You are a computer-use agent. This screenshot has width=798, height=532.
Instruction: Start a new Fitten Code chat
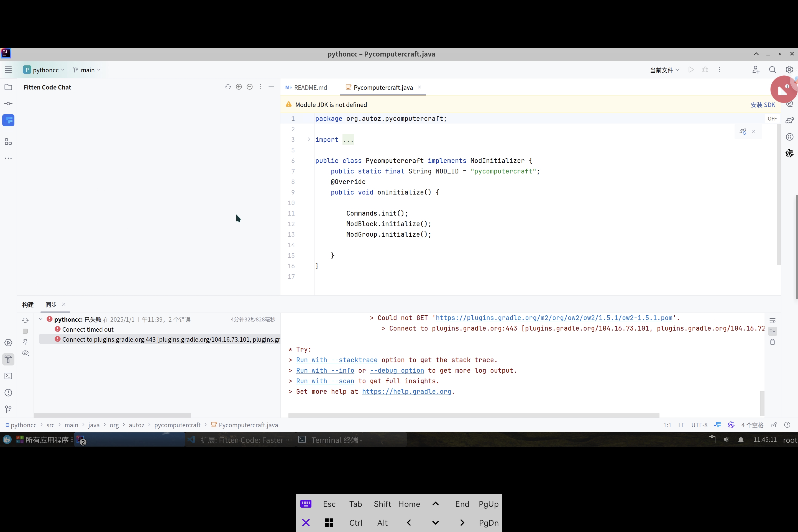[239, 87]
